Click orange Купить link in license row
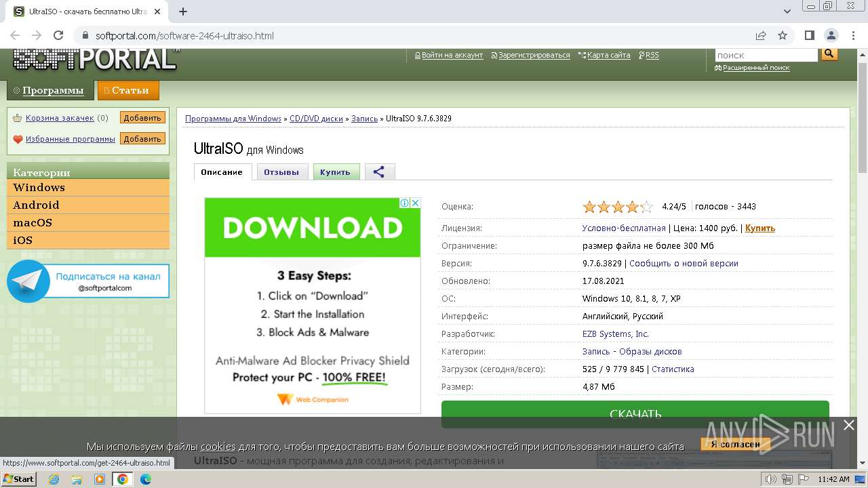 pyautogui.click(x=760, y=228)
